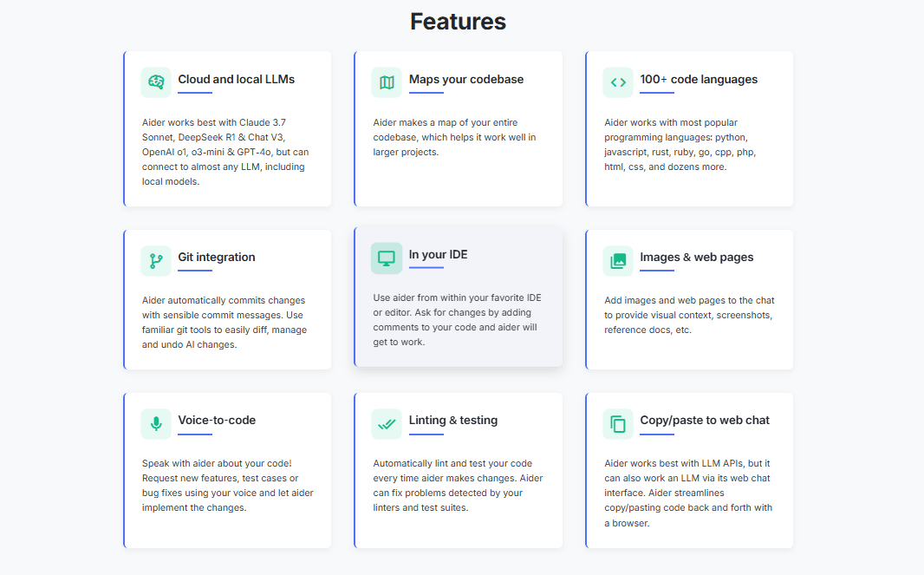
Task: Open the Git integration heading
Action: coord(216,257)
